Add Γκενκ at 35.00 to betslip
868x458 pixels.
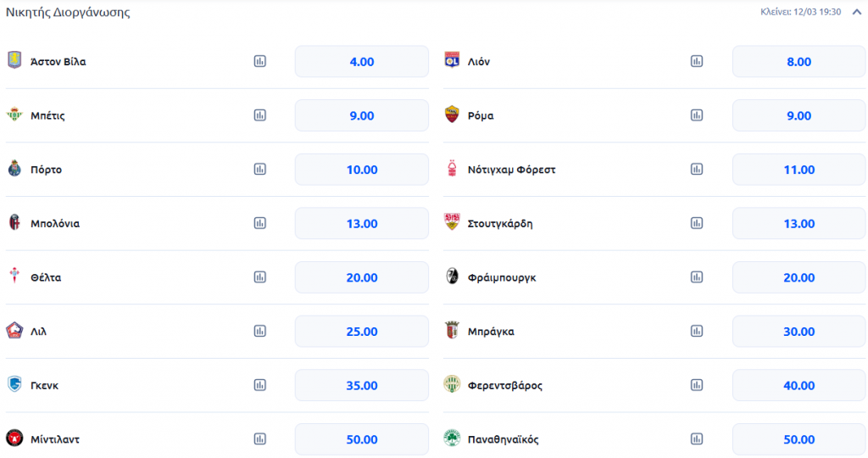[x=362, y=385]
